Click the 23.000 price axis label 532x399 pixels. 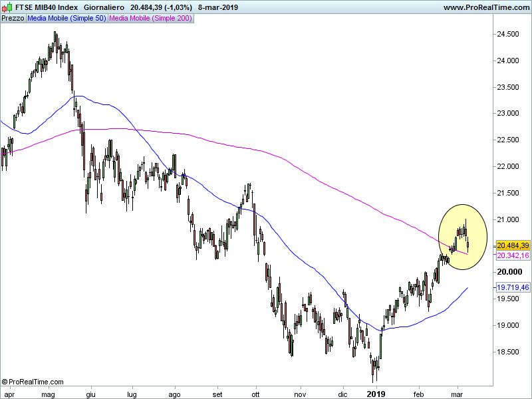coord(508,113)
